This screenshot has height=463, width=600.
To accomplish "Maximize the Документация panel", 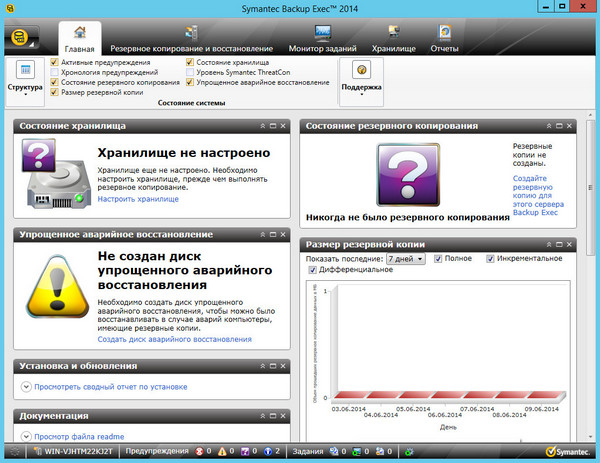I will [273, 416].
